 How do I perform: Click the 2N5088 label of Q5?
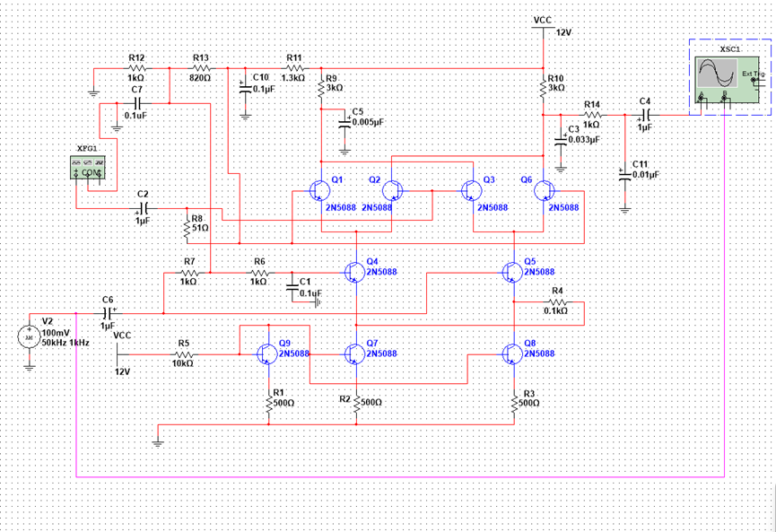coord(539,272)
